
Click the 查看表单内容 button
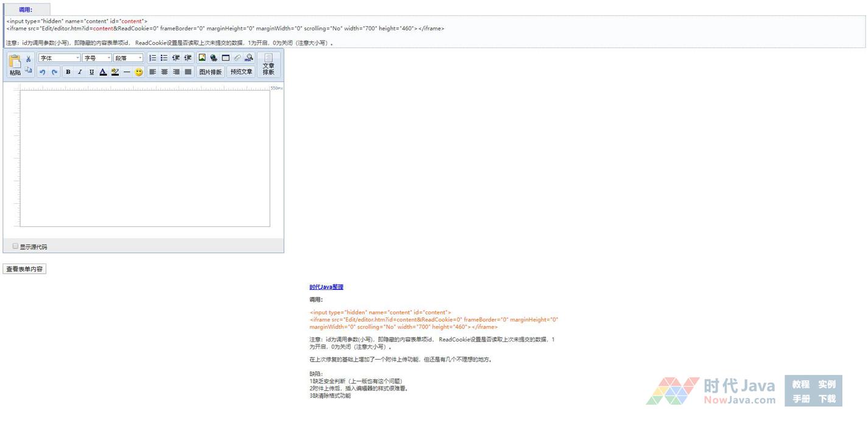tap(24, 269)
